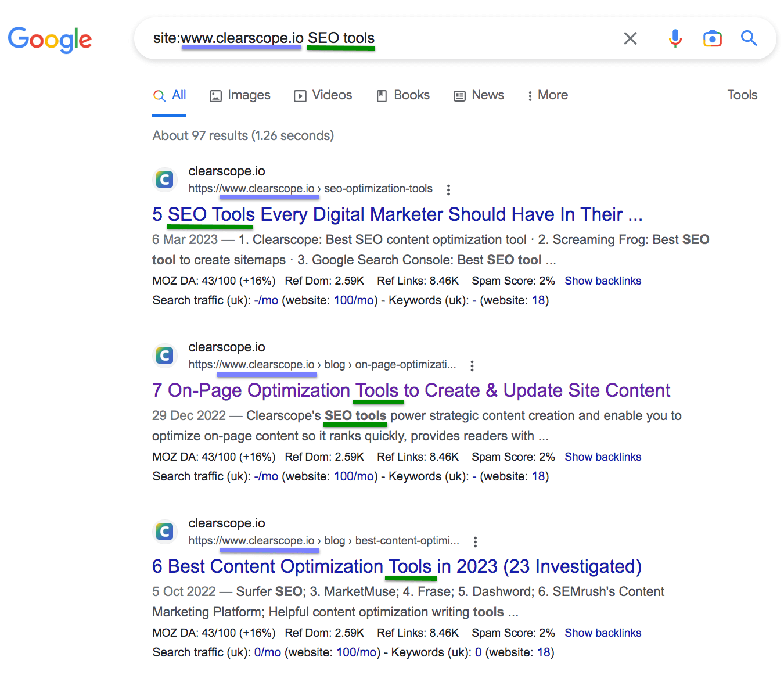Image resolution: width=784 pixels, height=682 pixels.
Task: Click clearscope.io site name above first result
Action: [226, 171]
